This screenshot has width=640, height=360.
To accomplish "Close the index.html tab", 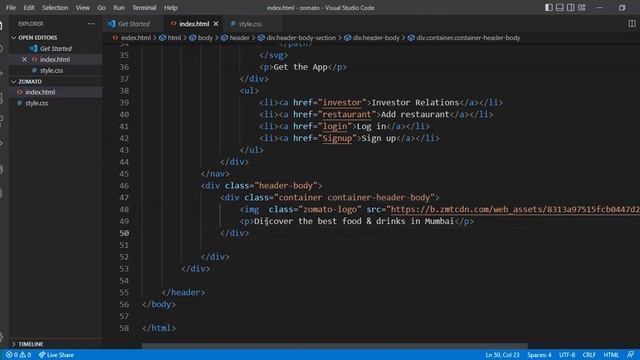I will [216, 24].
